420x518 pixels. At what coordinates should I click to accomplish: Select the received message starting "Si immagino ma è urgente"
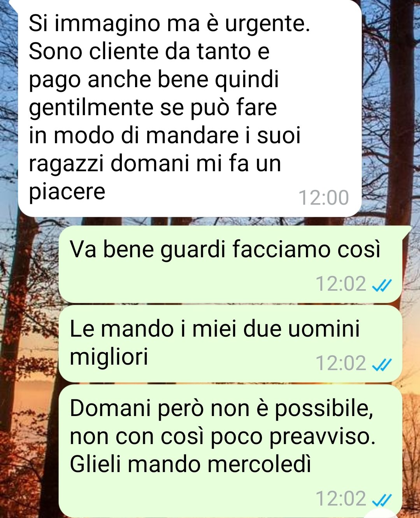190,108
